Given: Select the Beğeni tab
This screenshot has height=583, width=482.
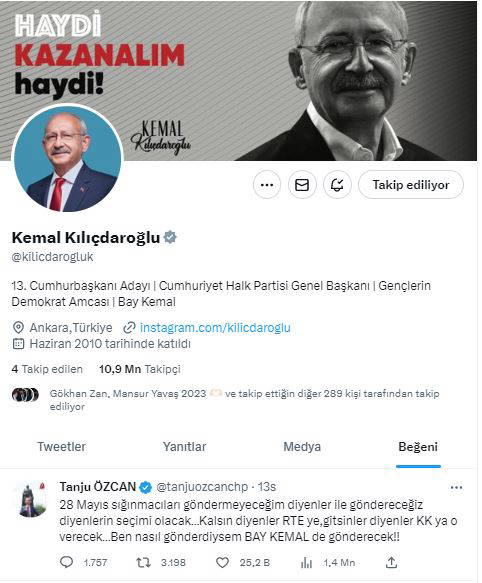Looking at the screenshot, I should point(418,447).
